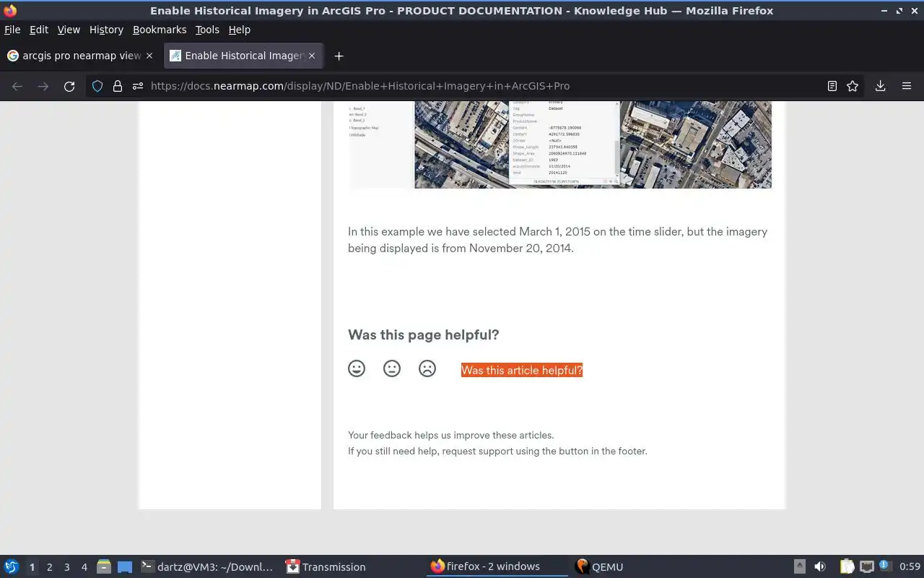Open a new tab with the plus button
The image size is (924, 578).
click(x=339, y=56)
